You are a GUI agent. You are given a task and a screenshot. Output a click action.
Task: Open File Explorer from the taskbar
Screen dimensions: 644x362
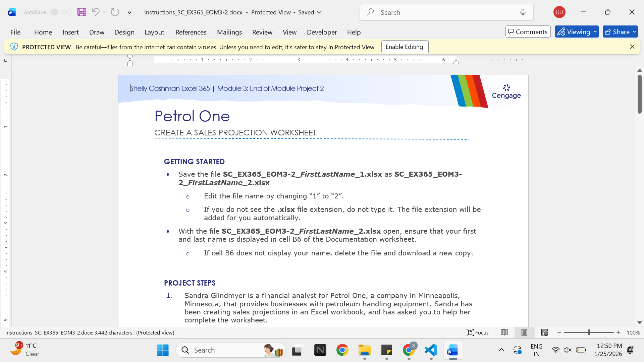[365, 350]
